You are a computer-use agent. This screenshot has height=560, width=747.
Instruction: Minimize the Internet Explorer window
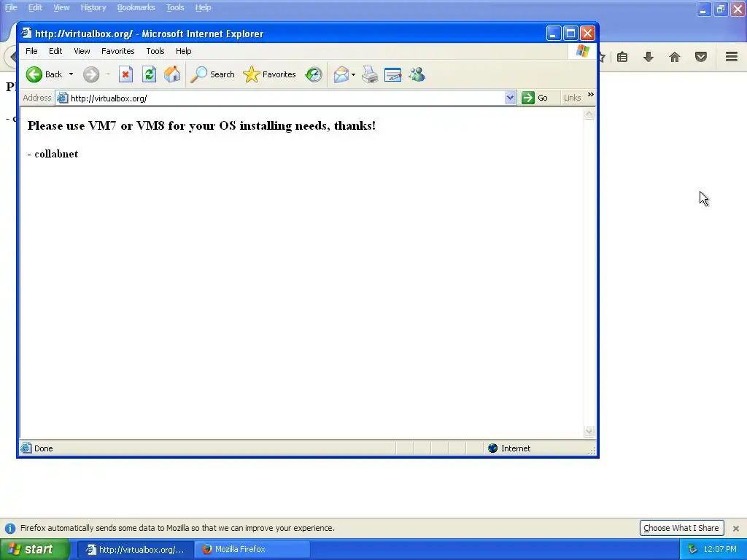point(553,34)
